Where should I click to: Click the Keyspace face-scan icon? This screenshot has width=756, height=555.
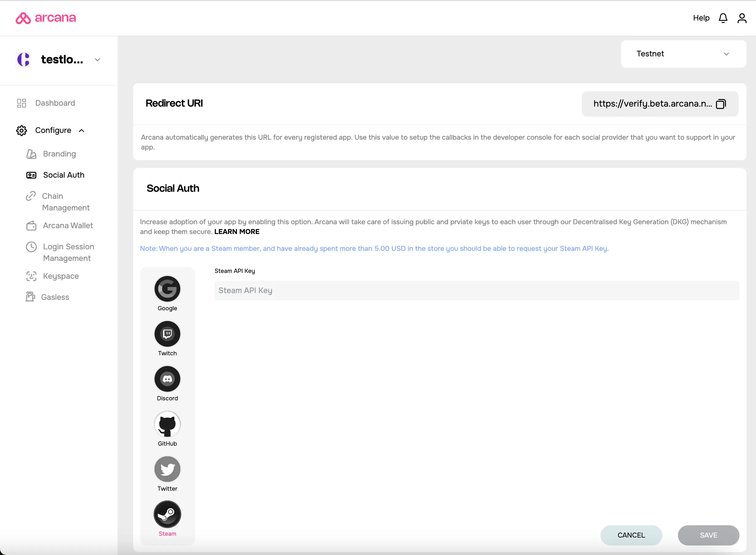[31, 276]
